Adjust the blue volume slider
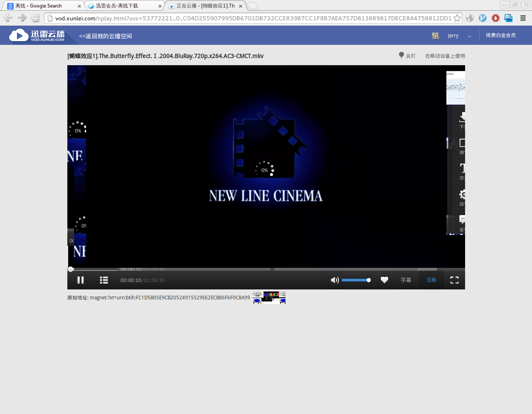Image resolution: width=532 pixels, height=414 pixels. 356,280
